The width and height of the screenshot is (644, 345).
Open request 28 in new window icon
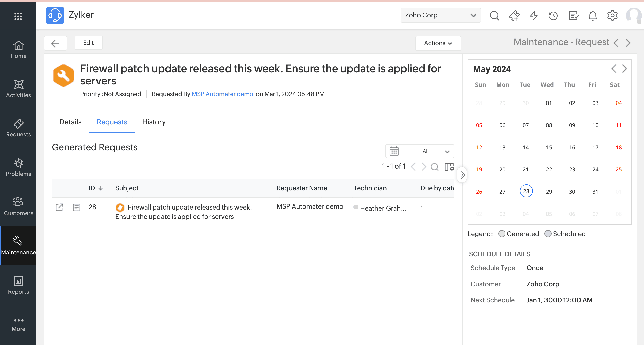[59, 207]
